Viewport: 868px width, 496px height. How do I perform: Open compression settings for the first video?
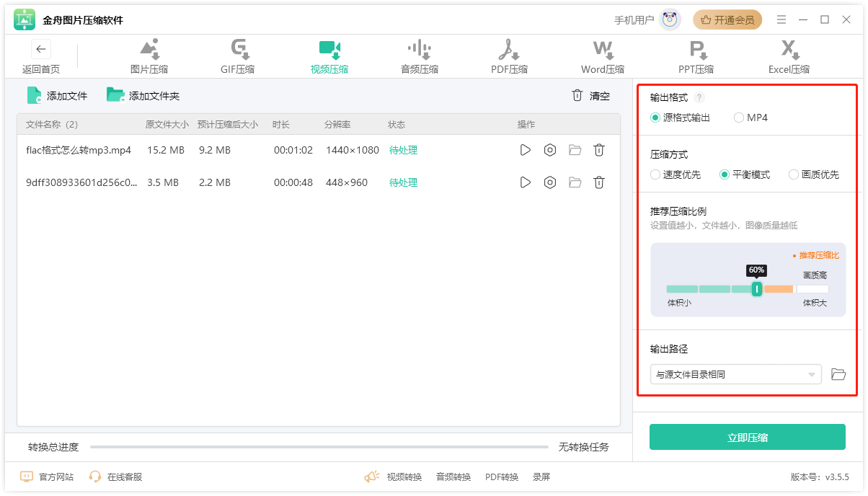tap(550, 150)
